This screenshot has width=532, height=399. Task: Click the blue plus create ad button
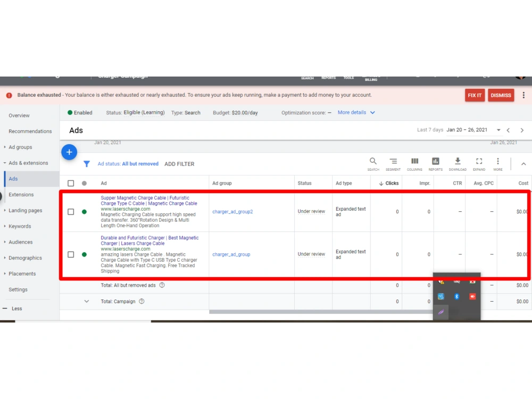[x=69, y=152]
